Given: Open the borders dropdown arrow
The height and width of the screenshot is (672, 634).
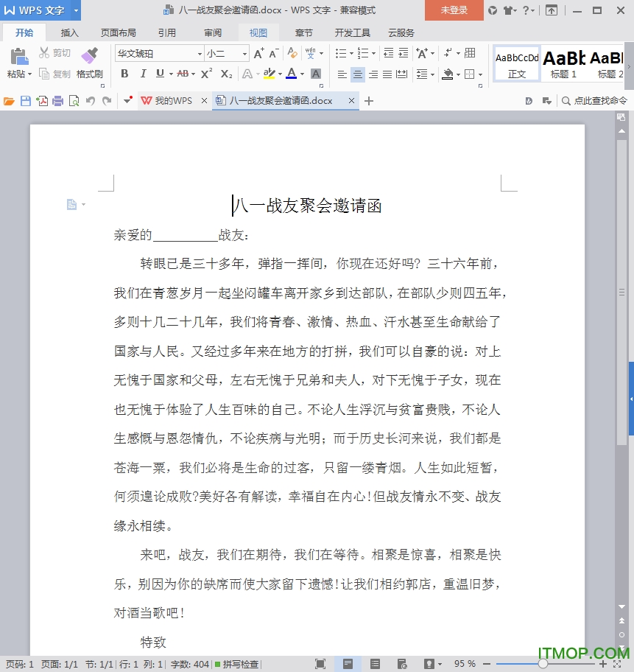Looking at the screenshot, I should [x=480, y=74].
